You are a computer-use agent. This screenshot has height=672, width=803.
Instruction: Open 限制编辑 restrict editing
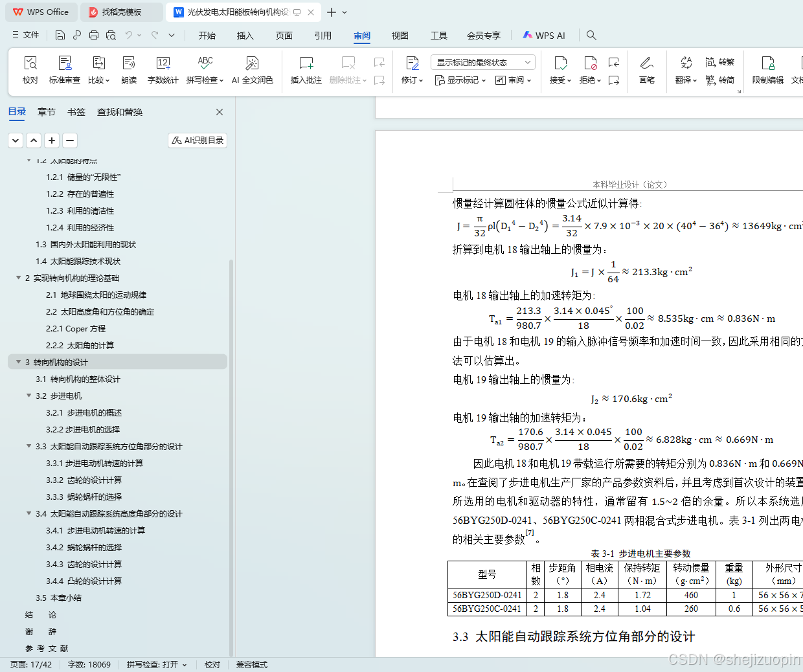768,70
